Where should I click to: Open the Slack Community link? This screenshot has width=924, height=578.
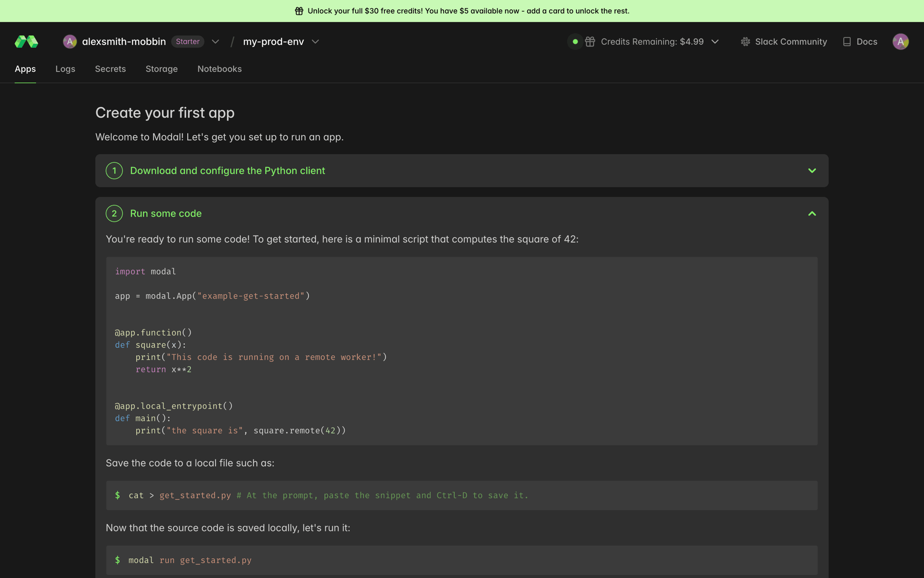[791, 42]
